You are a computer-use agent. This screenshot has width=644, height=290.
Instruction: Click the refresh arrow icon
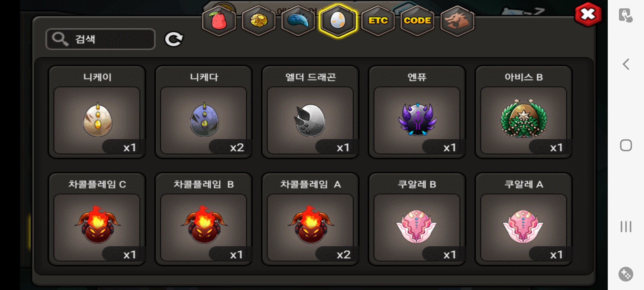pos(174,39)
